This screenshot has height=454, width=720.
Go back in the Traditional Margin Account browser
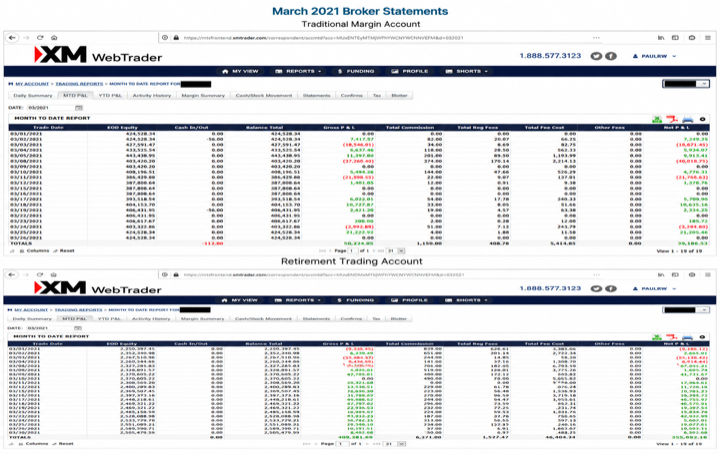click(x=12, y=38)
